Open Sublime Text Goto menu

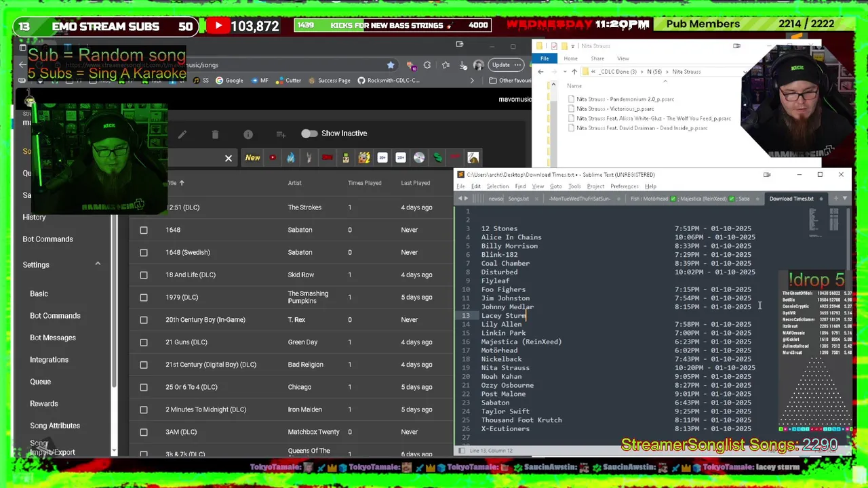tap(555, 186)
